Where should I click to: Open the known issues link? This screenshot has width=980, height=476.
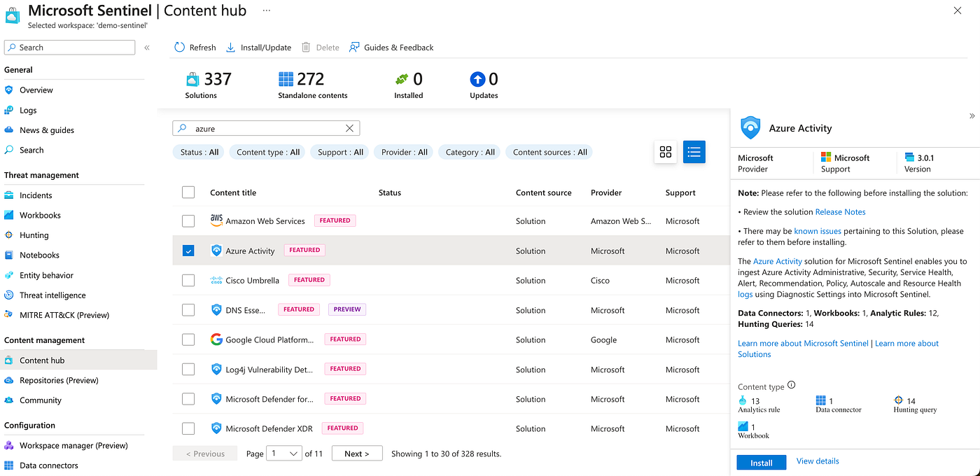pos(818,231)
